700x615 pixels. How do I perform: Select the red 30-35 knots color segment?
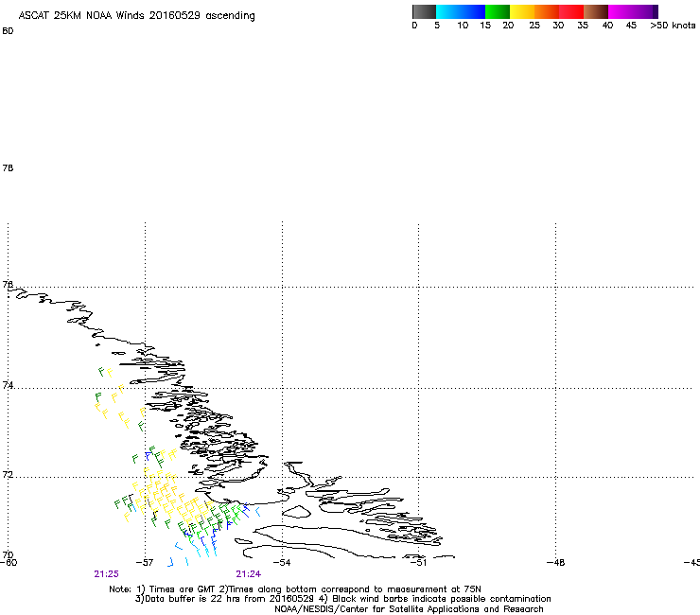click(x=571, y=11)
